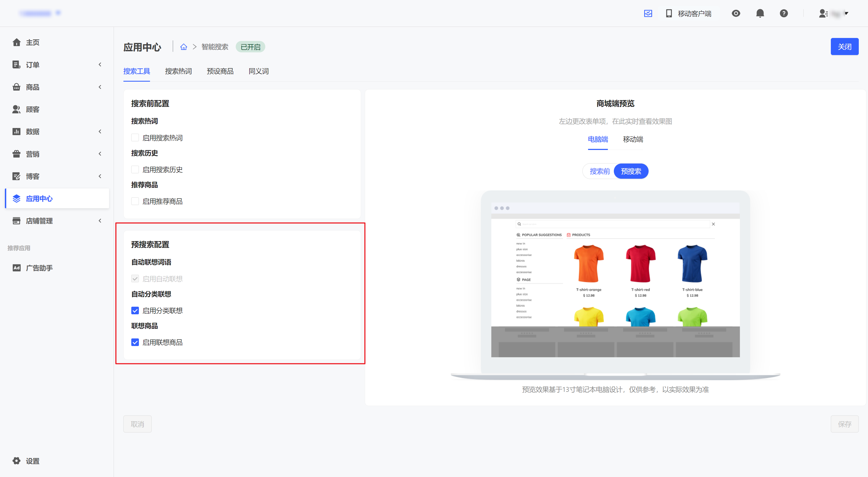868x477 pixels.
Task: Enable the 启用搜索历史 checkbox
Action: pyautogui.click(x=135, y=169)
